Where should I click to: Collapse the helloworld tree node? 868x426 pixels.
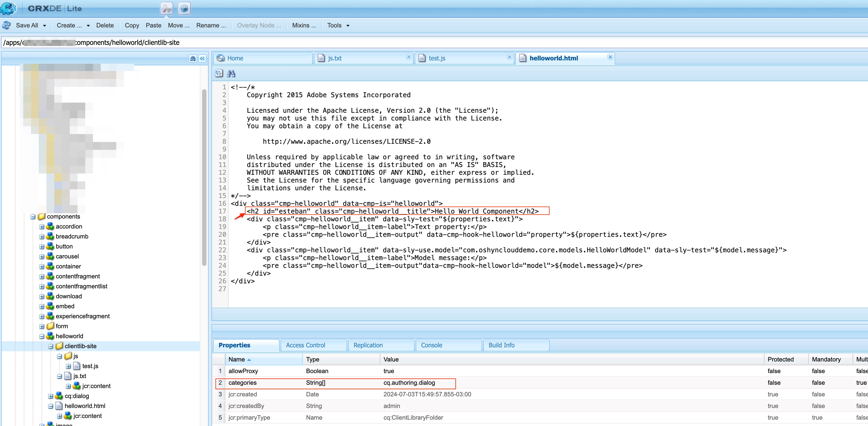pyautogui.click(x=42, y=336)
